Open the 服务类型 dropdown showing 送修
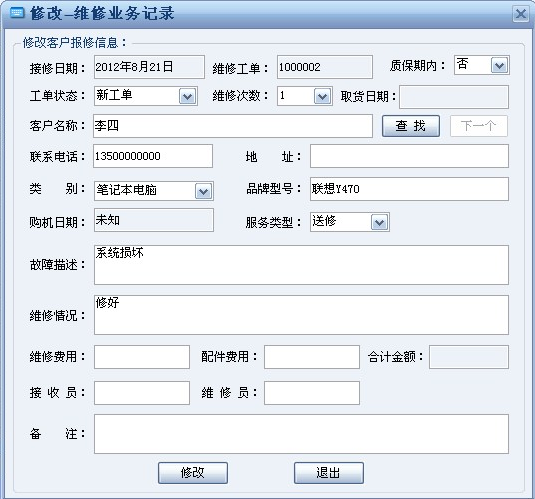The height and width of the screenshot is (499, 535). 380,223
